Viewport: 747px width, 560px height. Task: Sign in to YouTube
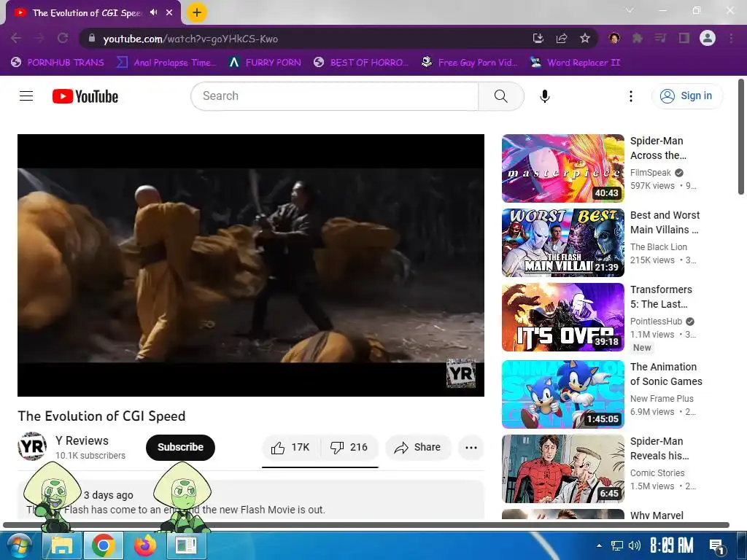point(686,96)
